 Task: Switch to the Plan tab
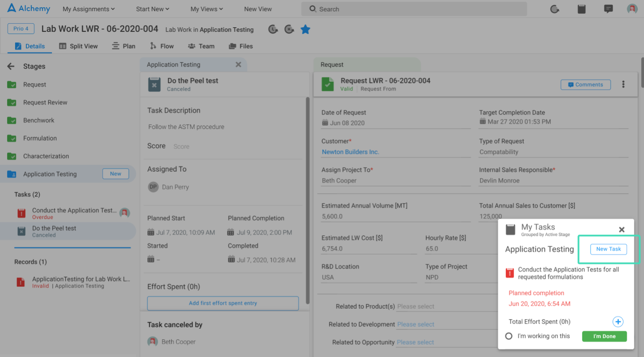[x=124, y=46]
